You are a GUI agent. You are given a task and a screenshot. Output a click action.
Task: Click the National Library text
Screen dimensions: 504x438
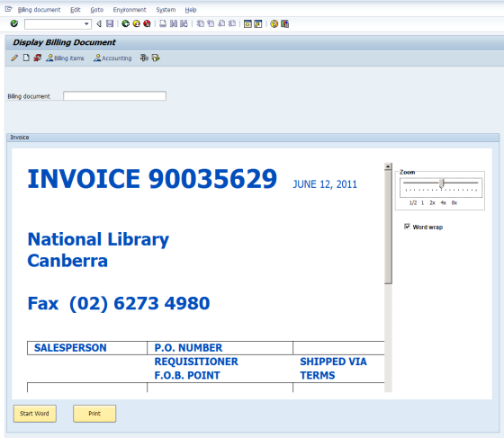pos(98,239)
